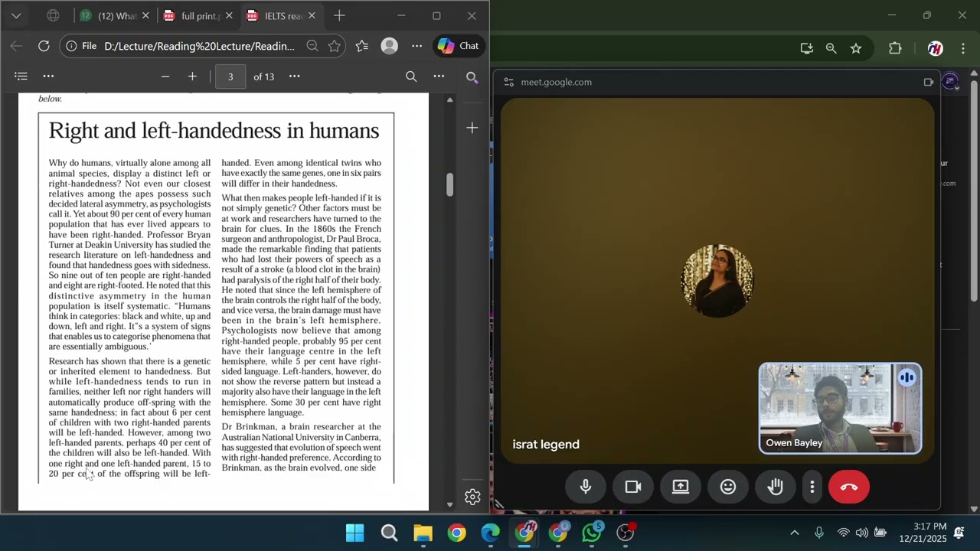The width and height of the screenshot is (980, 551).
Task: View the File site information badge
Action: [x=81, y=46]
